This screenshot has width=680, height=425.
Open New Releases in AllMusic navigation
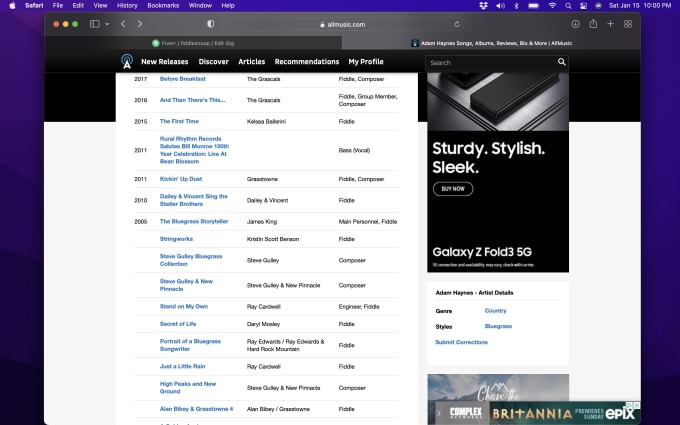(x=165, y=62)
